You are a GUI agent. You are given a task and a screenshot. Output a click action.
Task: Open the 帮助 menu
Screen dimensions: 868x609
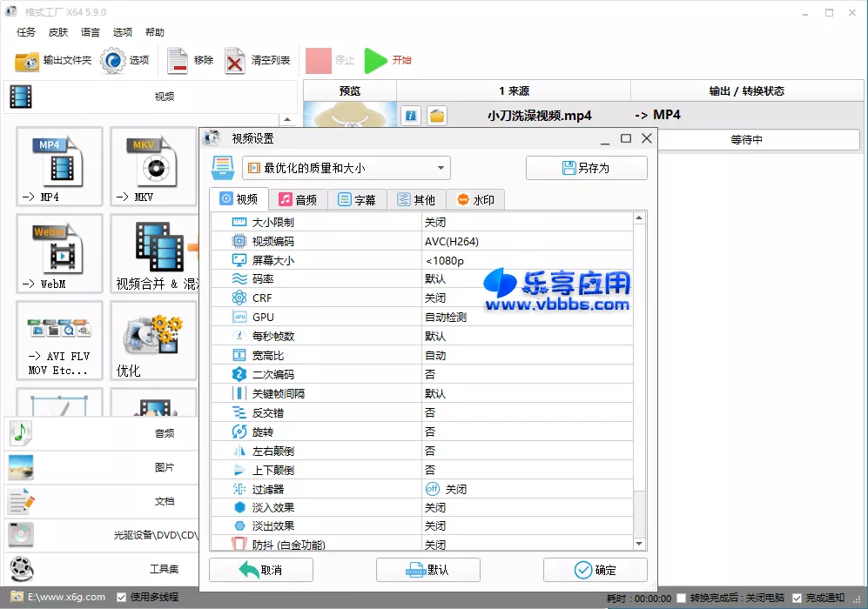153,32
